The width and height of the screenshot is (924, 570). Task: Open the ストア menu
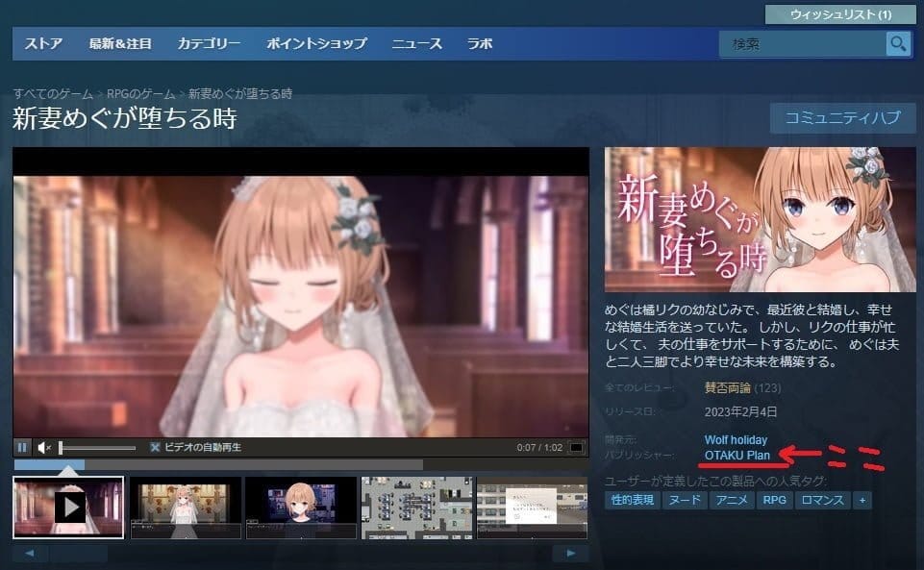(43, 44)
